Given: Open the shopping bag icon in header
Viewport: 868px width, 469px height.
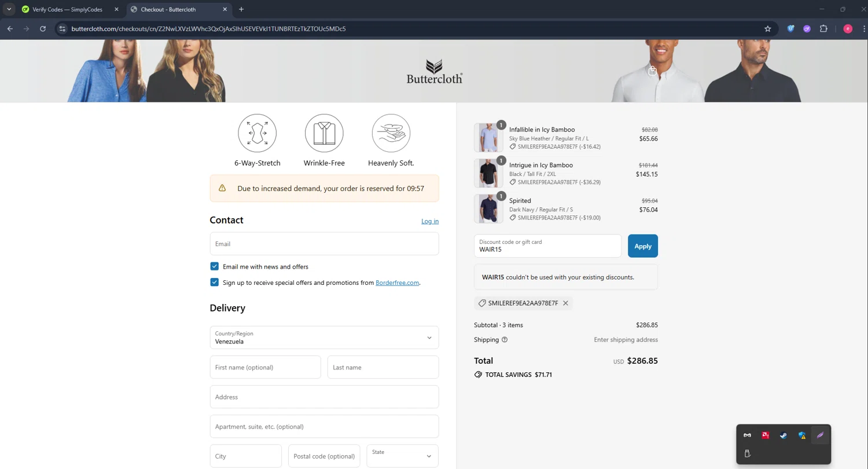Looking at the screenshot, I should [x=652, y=71].
